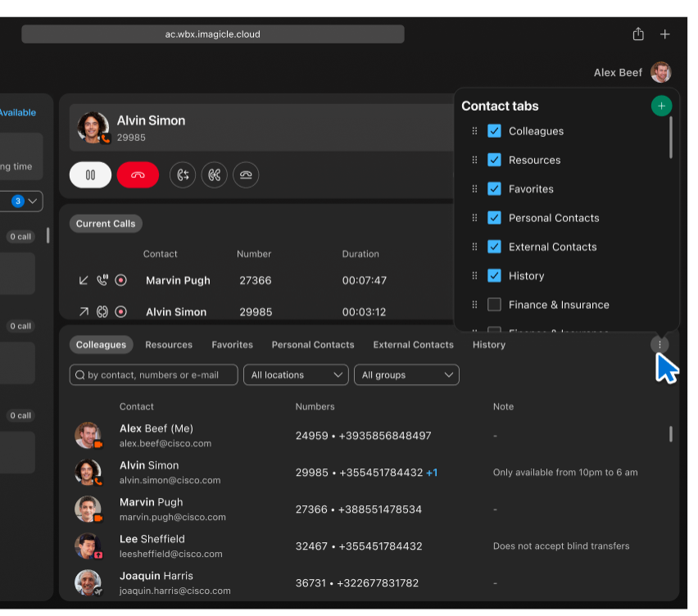Click the call park handset icon

click(x=246, y=174)
